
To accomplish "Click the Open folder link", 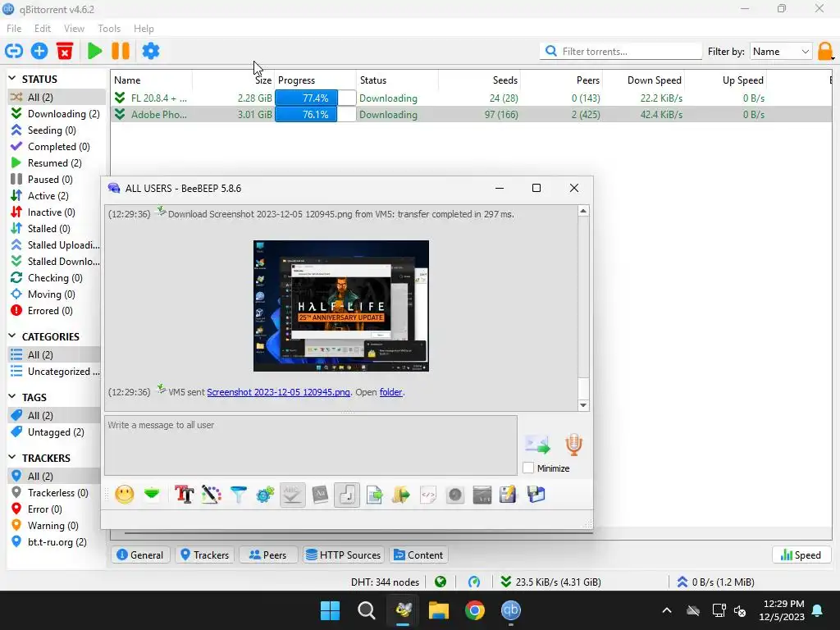I will pos(391,392).
